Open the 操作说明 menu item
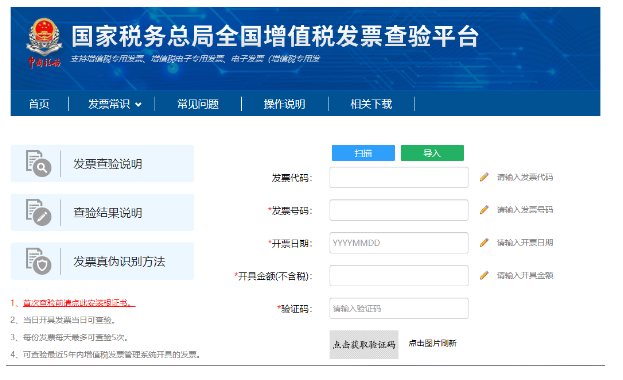 tap(284, 104)
